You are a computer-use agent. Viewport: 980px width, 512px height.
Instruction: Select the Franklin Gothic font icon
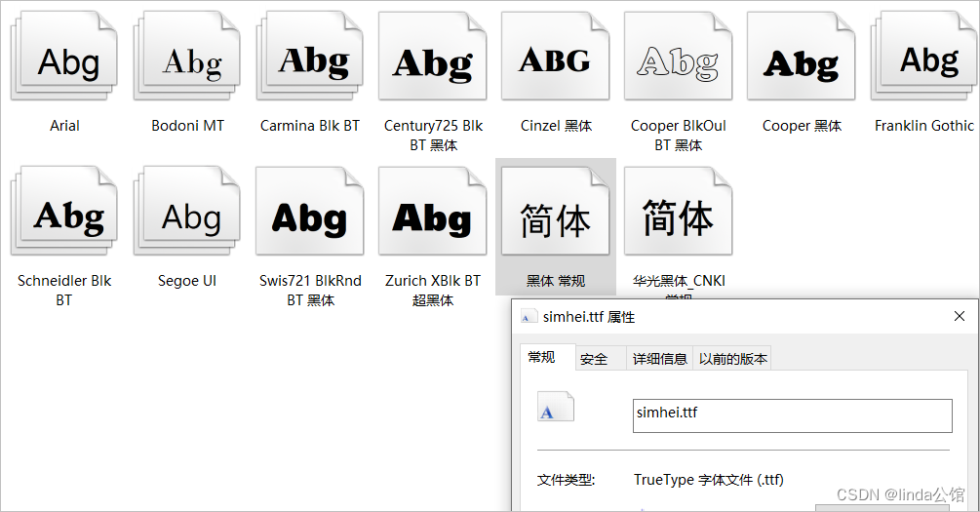(x=923, y=57)
